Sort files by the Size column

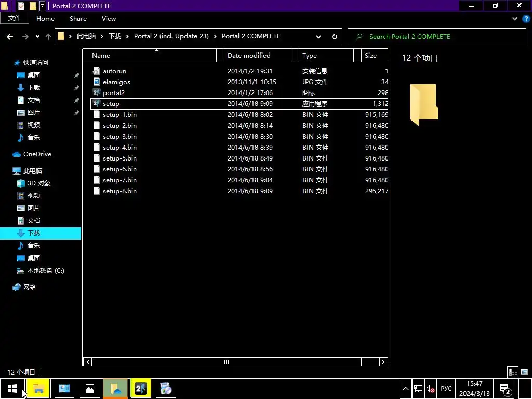(374, 55)
